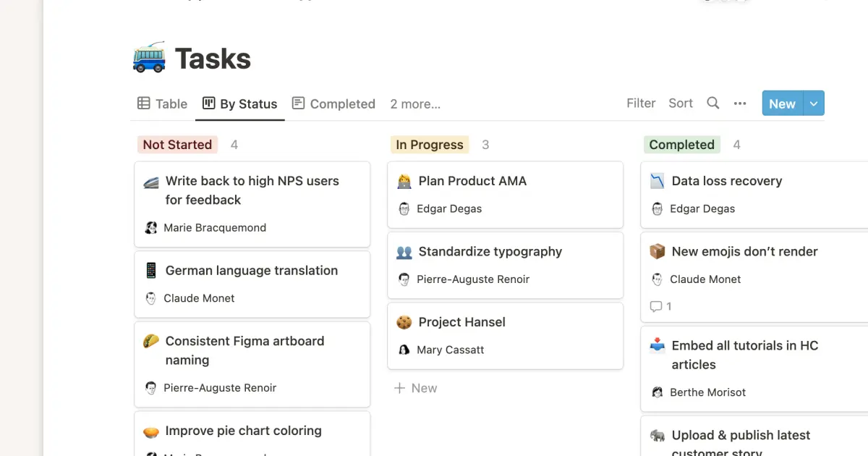868x456 pixels.
Task: Click the package icon on New emojis card
Action: (x=657, y=252)
